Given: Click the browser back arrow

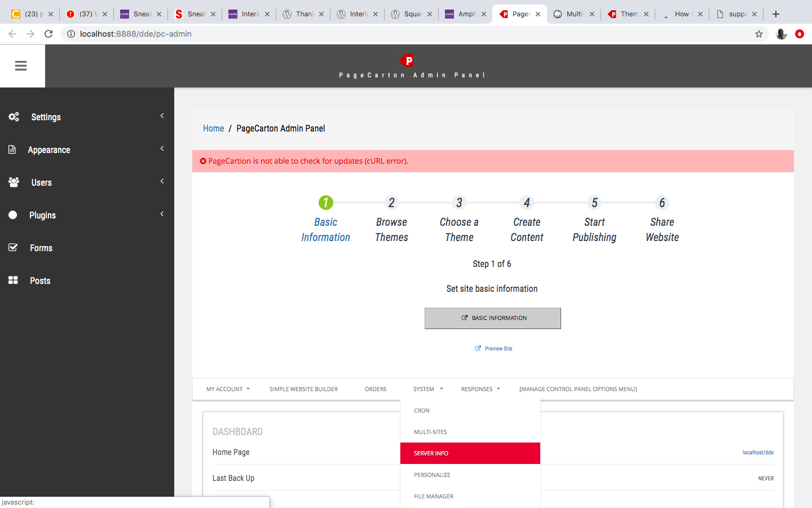Looking at the screenshot, I should point(12,34).
